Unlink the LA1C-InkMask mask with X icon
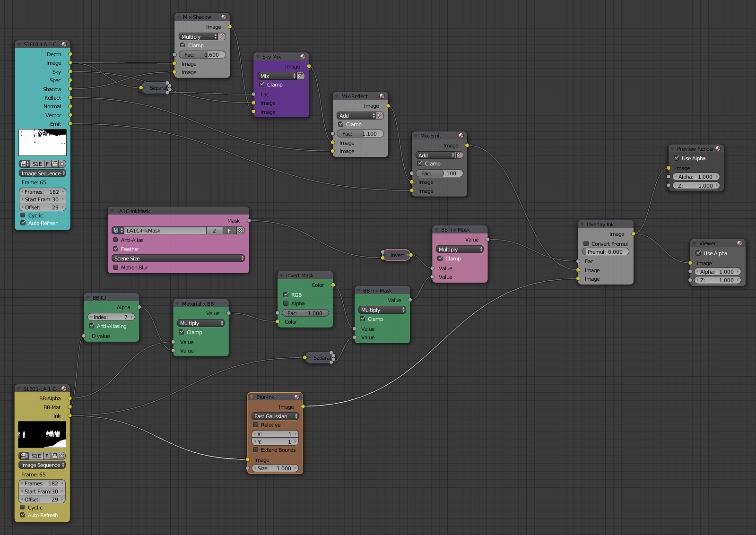Viewport: 756px width, 535px height. click(241, 231)
